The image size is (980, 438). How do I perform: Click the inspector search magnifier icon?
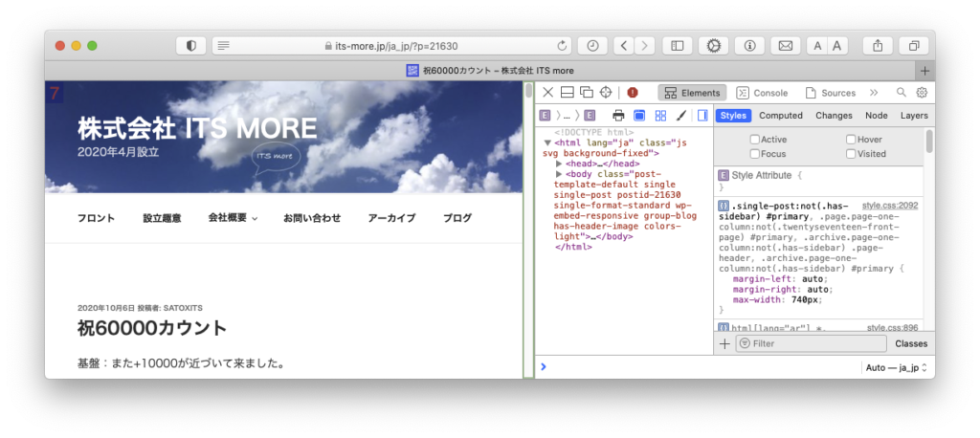(x=901, y=93)
